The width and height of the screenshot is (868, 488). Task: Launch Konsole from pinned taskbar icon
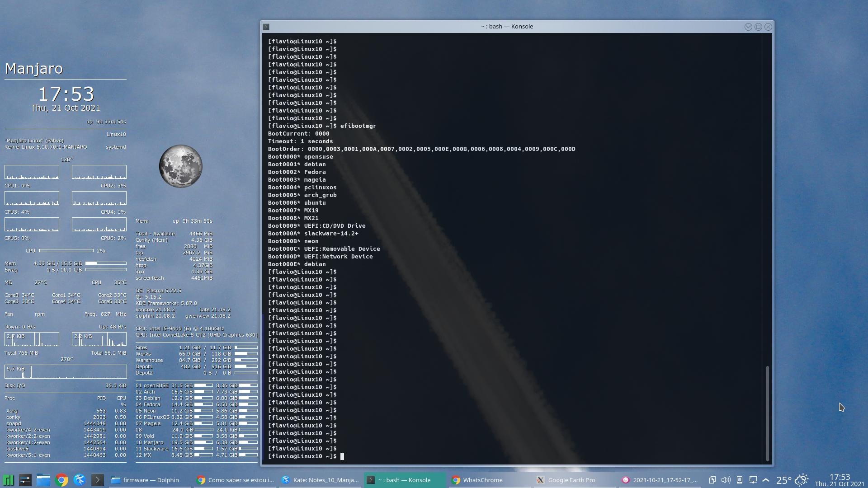click(98, 480)
